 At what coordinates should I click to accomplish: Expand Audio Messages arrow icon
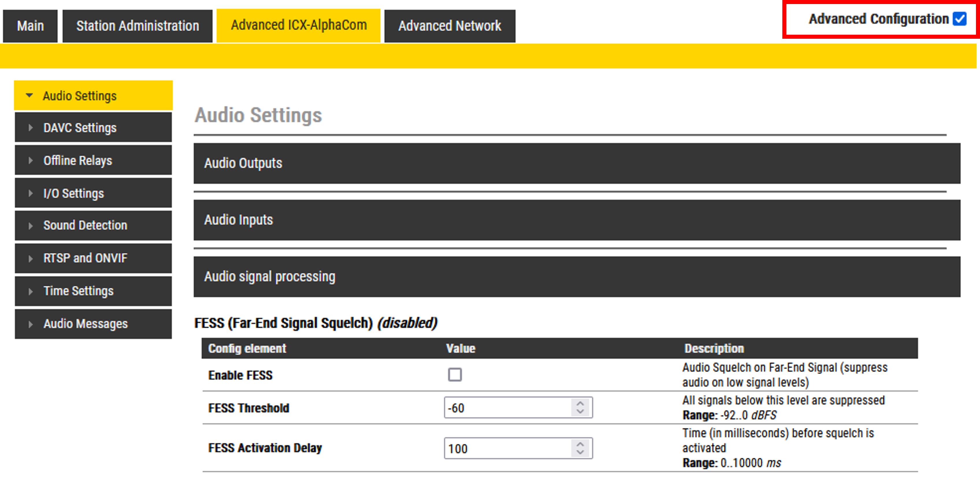pyautogui.click(x=30, y=324)
